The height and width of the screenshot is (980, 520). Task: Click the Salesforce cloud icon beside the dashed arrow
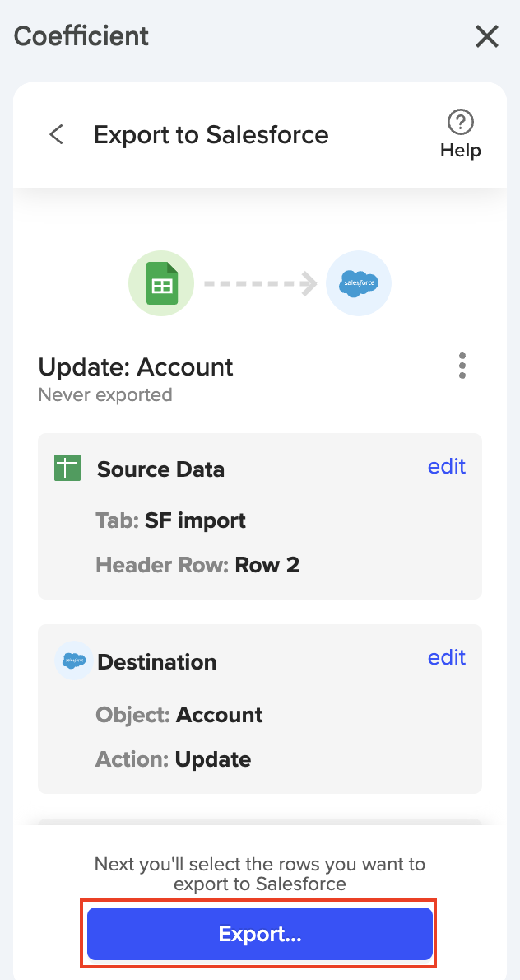click(x=359, y=284)
